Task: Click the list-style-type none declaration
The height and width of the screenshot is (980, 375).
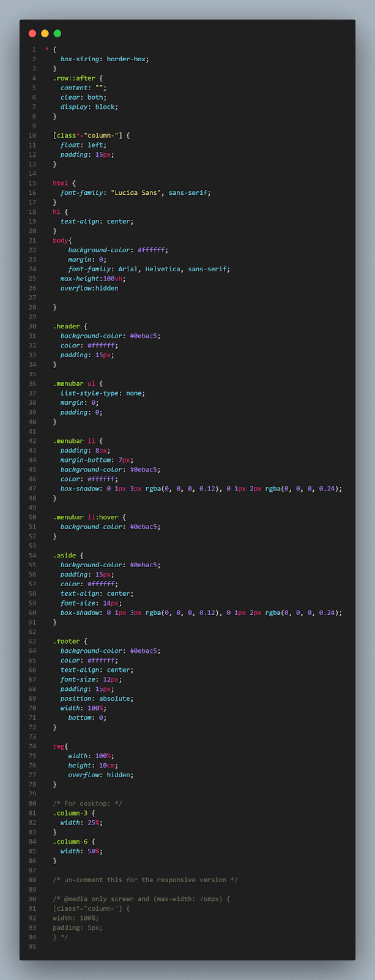Action: [x=102, y=393]
